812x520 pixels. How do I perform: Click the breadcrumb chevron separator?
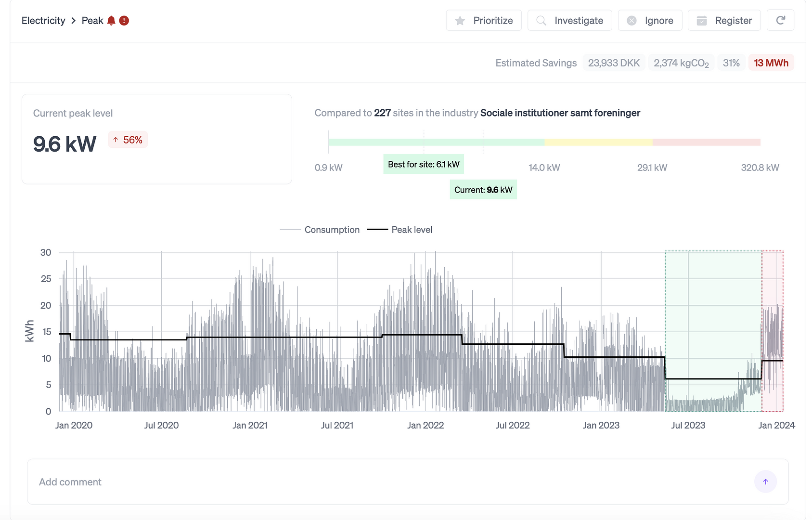pyautogui.click(x=74, y=21)
